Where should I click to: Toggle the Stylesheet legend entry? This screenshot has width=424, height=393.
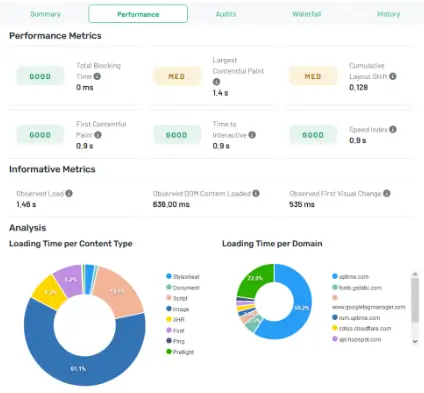click(183, 277)
